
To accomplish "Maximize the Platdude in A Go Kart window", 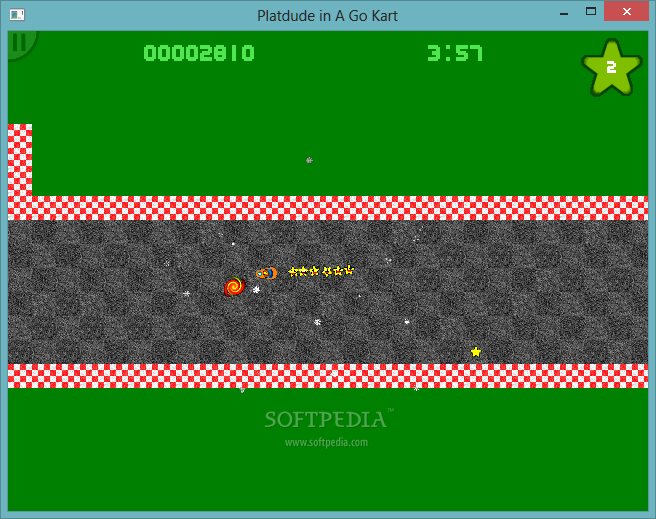I will click(x=591, y=12).
